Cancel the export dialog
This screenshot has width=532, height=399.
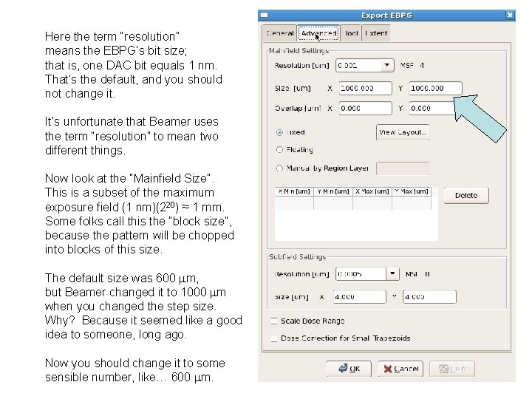pyautogui.click(x=400, y=369)
